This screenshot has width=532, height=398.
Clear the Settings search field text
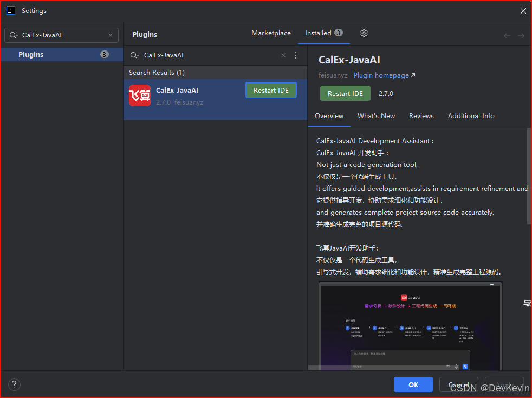click(x=111, y=35)
